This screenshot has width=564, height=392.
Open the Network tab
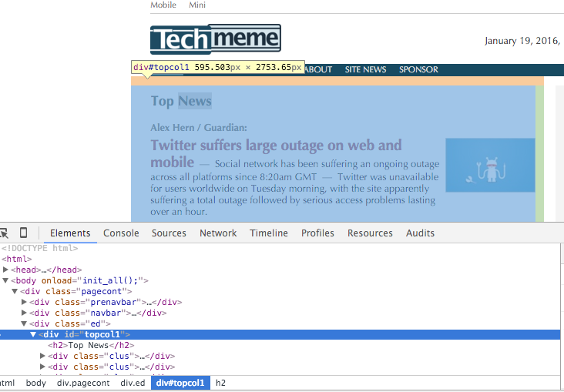click(x=218, y=233)
